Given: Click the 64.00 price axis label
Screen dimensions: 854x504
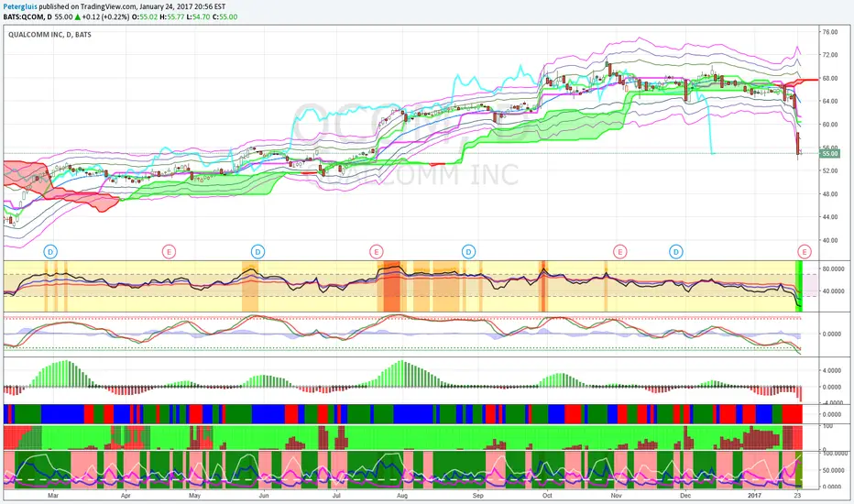Looking at the screenshot, I should (x=830, y=102).
